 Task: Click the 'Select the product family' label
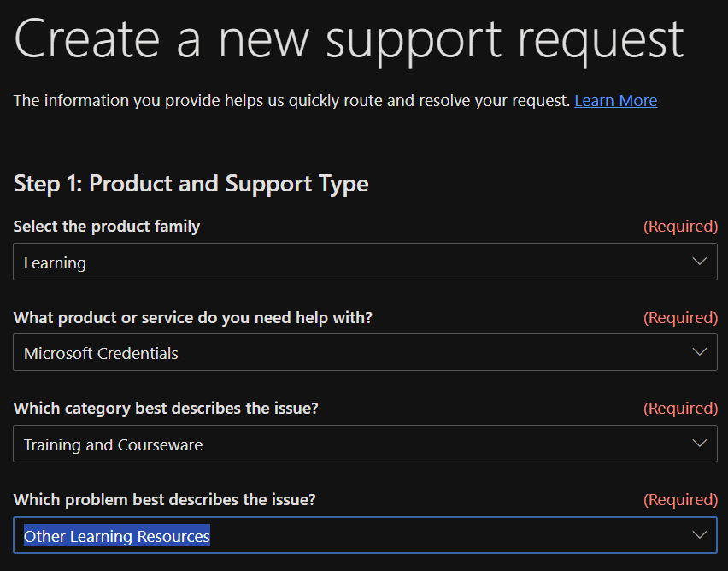point(107,227)
